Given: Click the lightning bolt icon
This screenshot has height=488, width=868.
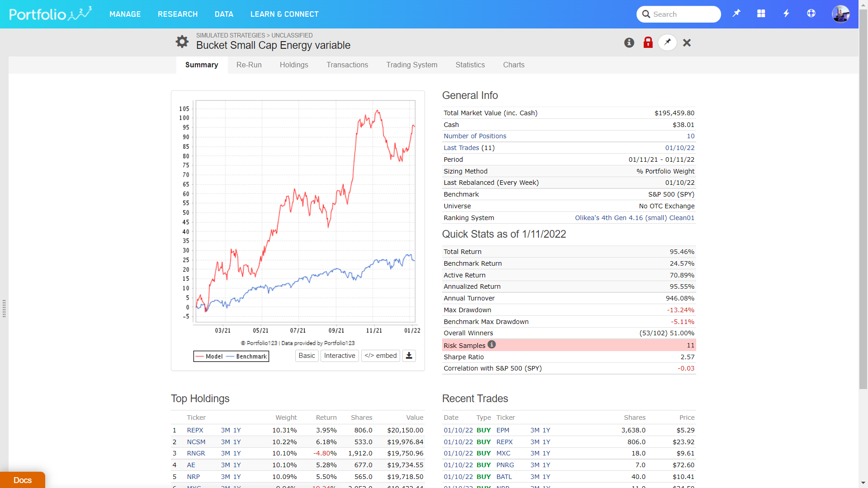Looking at the screenshot, I should [x=786, y=14].
